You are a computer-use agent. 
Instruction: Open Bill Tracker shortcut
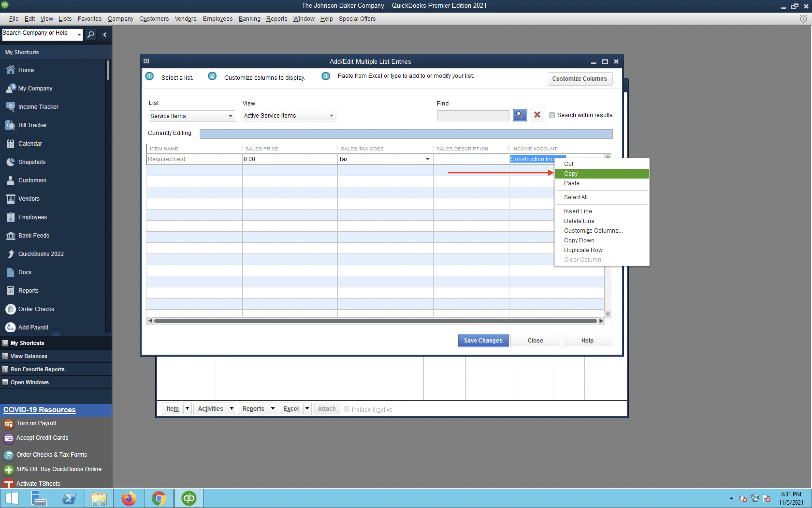coord(33,125)
